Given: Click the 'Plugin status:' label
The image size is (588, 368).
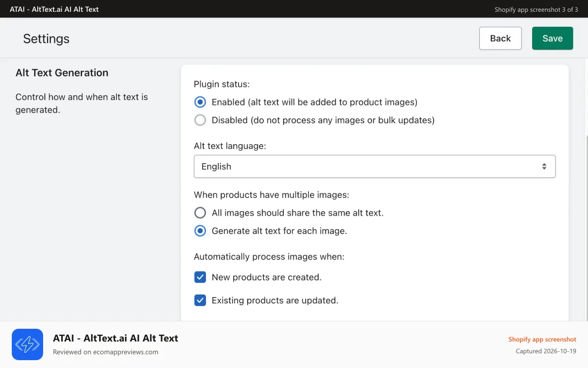Looking at the screenshot, I should point(221,84).
